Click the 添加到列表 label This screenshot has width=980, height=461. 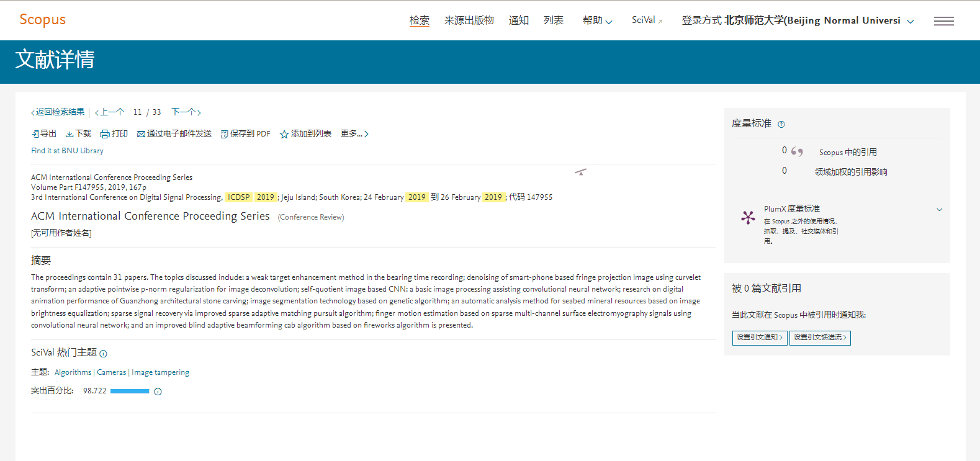point(311,134)
